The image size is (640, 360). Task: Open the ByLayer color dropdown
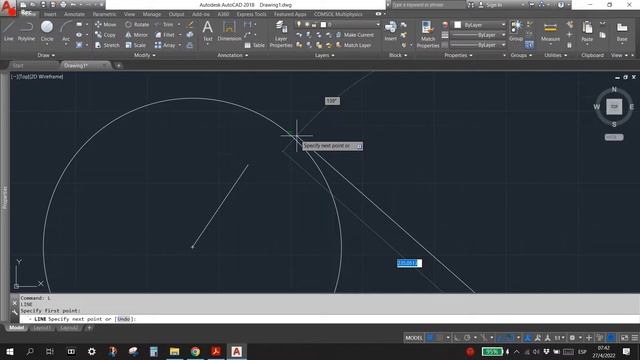click(480, 25)
